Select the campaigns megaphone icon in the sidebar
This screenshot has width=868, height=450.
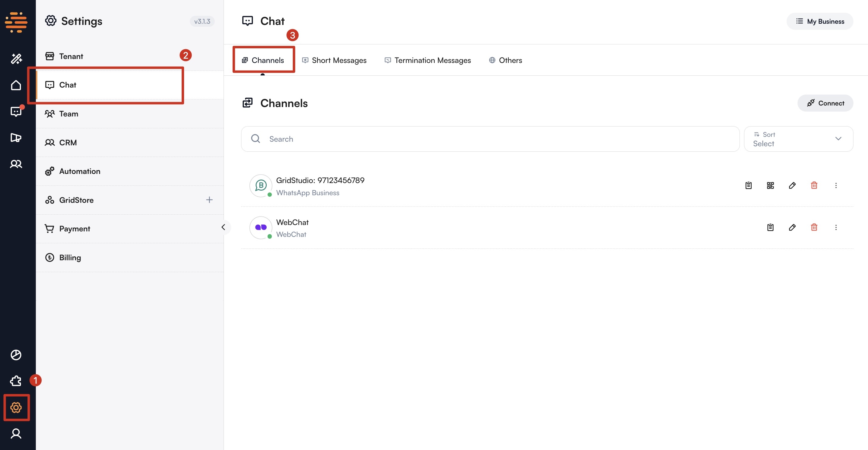[x=16, y=138]
